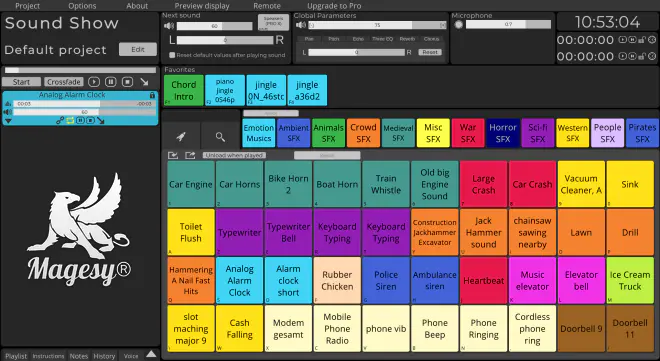Viewport: 660px width, 361px height.
Task: Open the Echo tab in Global Parameters
Action: [x=358, y=39]
